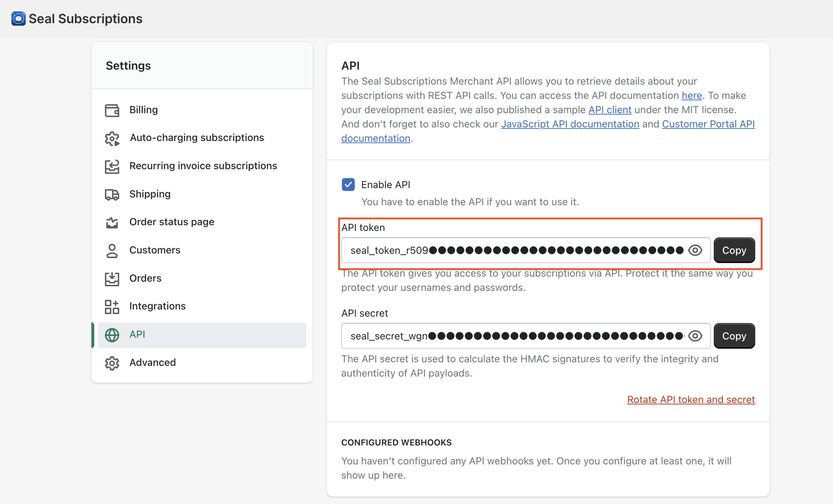Click the Advanced gear icon
This screenshot has height=504, width=833.
point(112,363)
